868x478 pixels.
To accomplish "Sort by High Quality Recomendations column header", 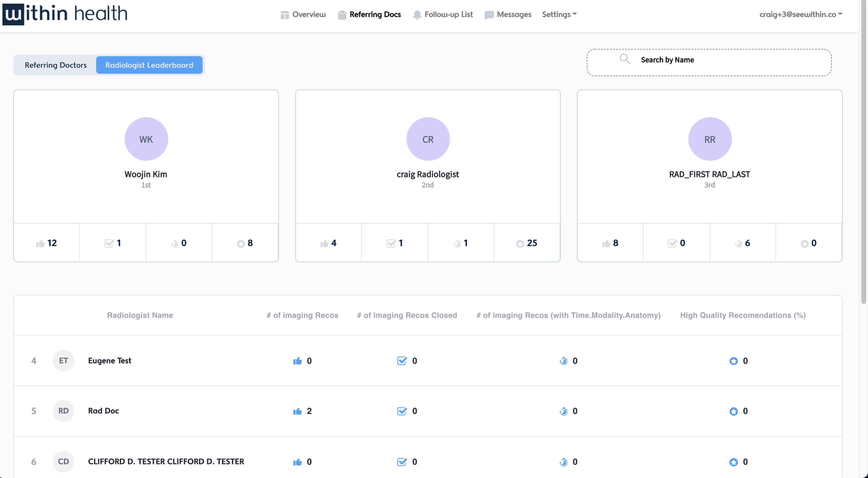I will [743, 315].
